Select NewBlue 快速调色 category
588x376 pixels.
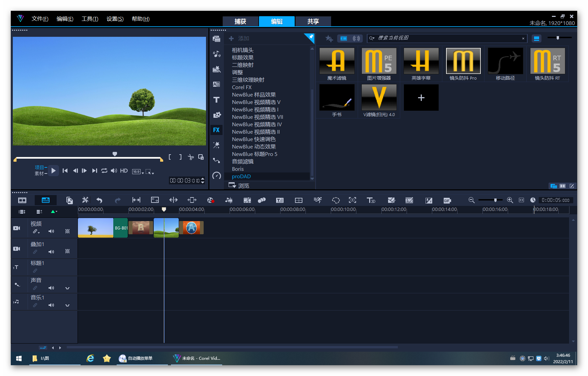pyautogui.click(x=254, y=139)
